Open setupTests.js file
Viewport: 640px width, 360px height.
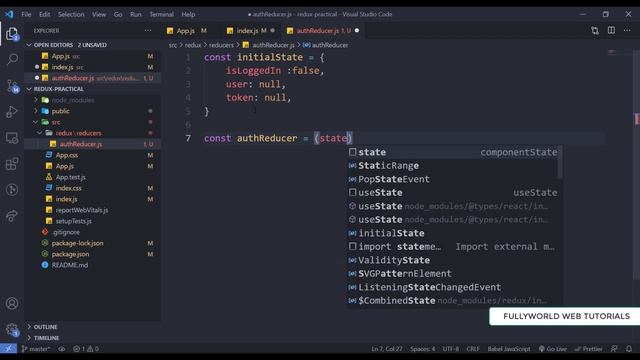[x=93, y=221]
